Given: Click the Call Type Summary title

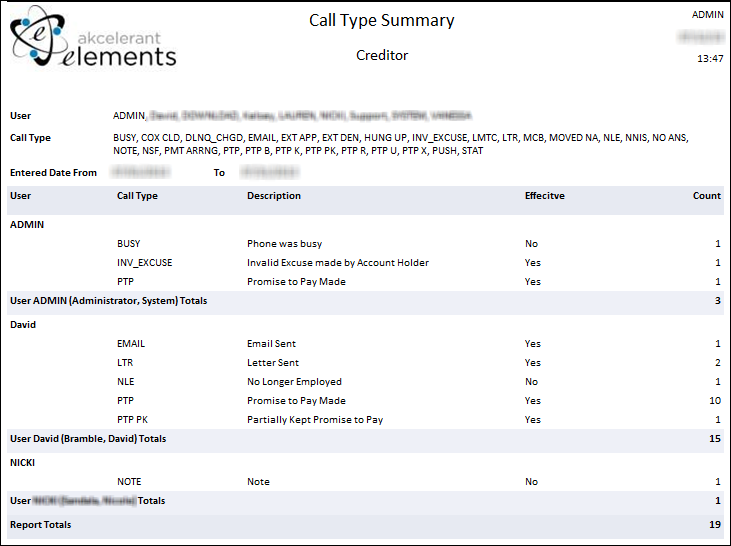Looking at the screenshot, I should 381,20.
